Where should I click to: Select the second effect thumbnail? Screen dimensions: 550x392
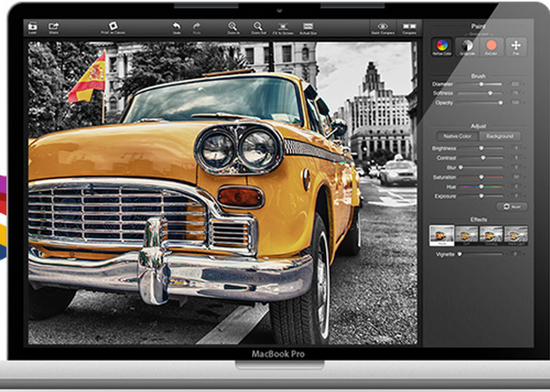click(466, 235)
